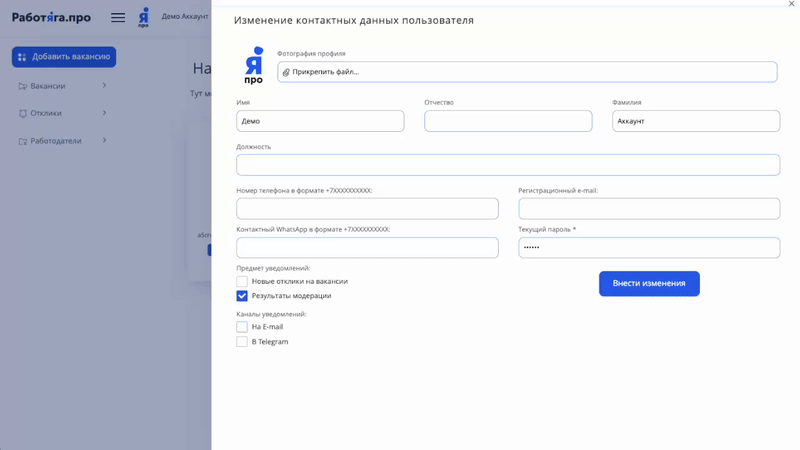This screenshot has height=450, width=800.
Task: Focus the Должность input field
Action: point(508,165)
